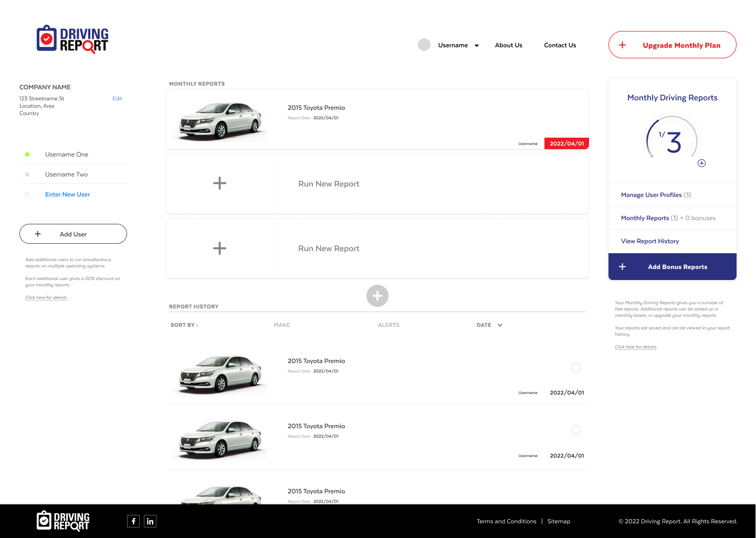Image resolution: width=756 pixels, height=538 pixels.
Task: Click Upgrade Monthly Plan button
Action: coord(672,45)
